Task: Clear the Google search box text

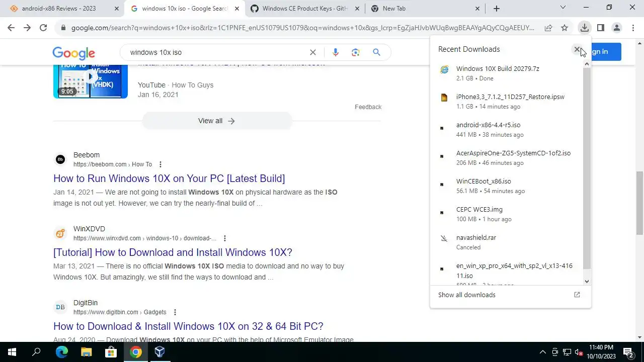Action: [x=313, y=52]
